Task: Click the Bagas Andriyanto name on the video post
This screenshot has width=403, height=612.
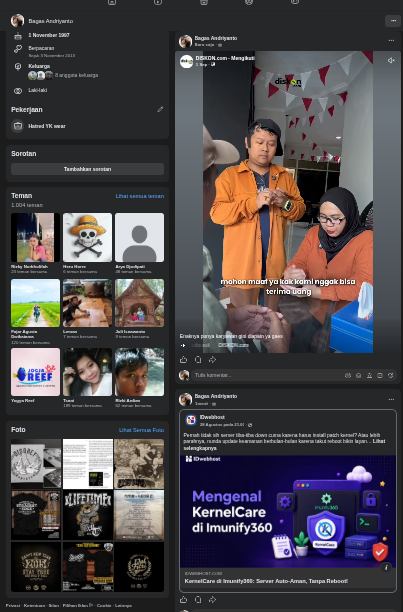Action: 216,38
